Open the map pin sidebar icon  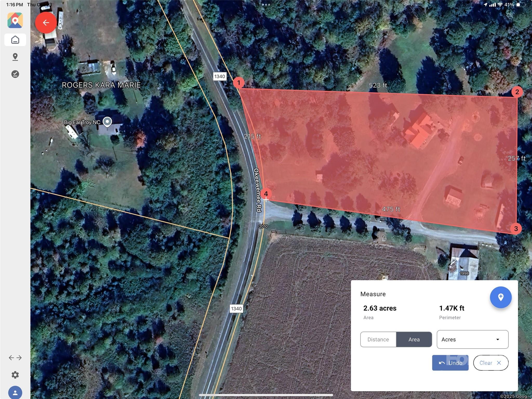(x=15, y=57)
